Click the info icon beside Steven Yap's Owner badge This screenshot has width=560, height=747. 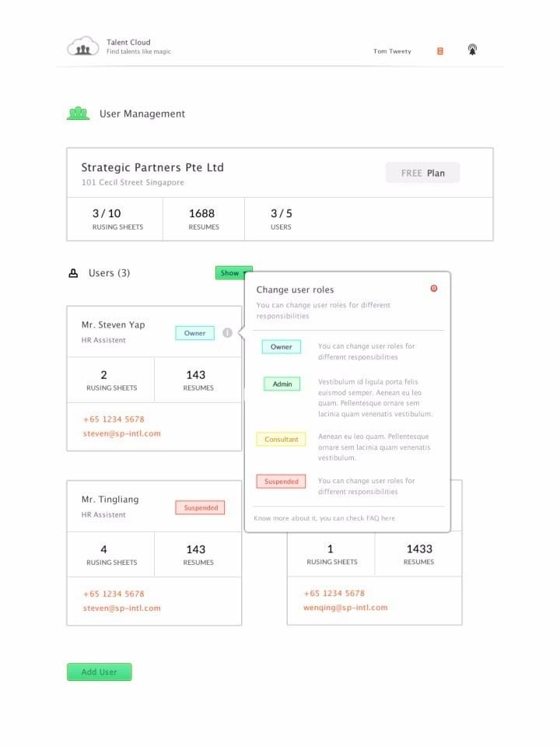point(227,333)
